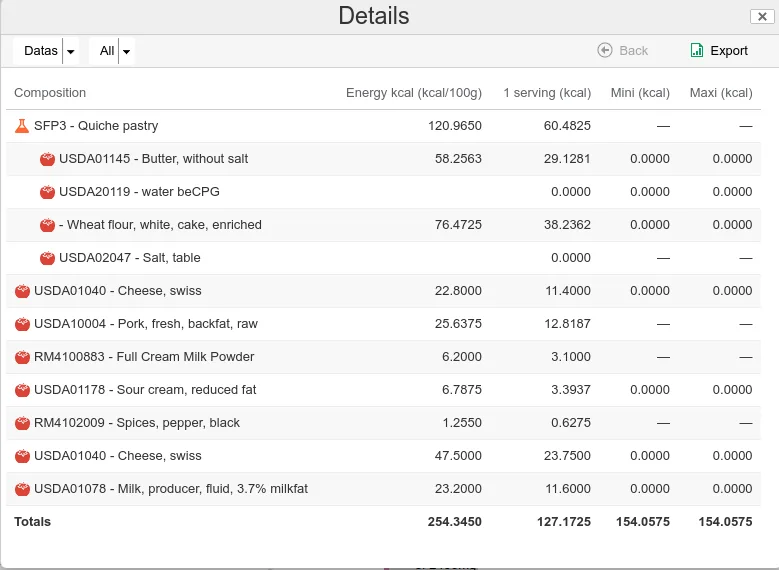Click the 23.7500 serving value
This screenshot has height=570, width=779.
567,456
